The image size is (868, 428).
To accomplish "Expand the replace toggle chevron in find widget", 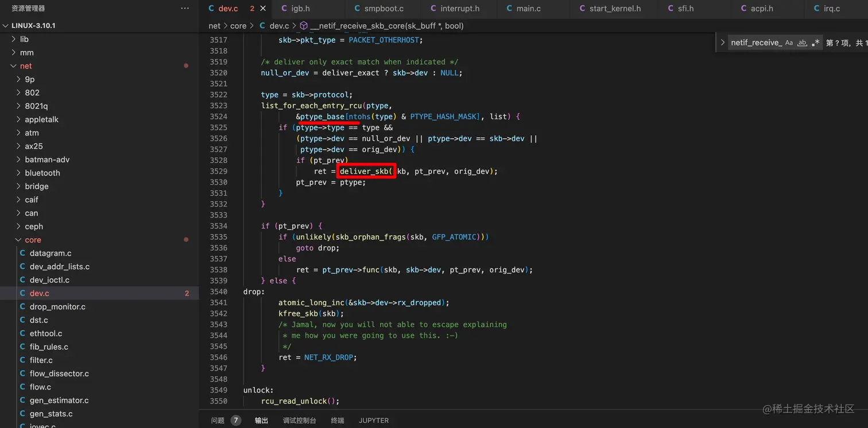I will pyautogui.click(x=723, y=43).
